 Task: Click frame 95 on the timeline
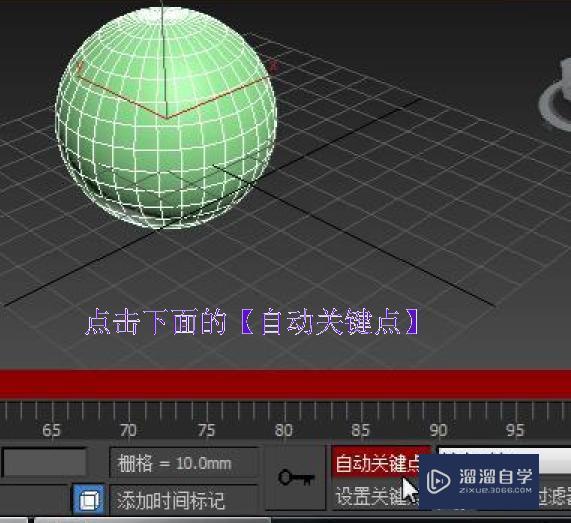[x=515, y=430]
